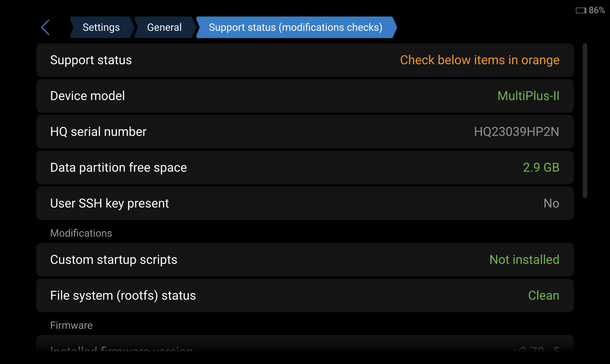610x364 pixels.
Task: Click the 'Modifications' section header
Action: 81,233
